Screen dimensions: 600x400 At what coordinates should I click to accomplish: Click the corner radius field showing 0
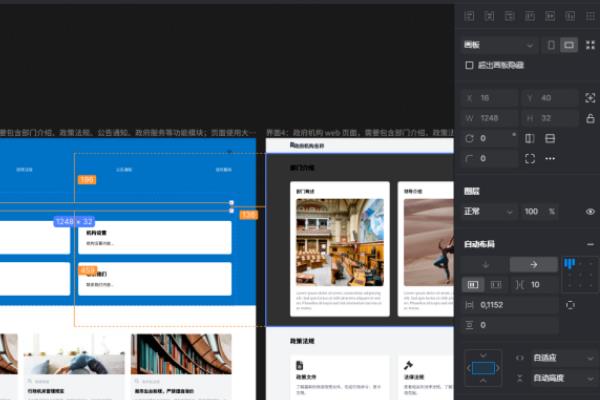coord(489,158)
